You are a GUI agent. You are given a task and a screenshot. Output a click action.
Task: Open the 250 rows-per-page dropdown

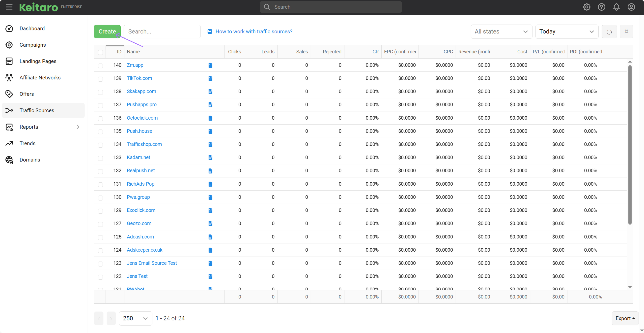(x=136, y=318)
